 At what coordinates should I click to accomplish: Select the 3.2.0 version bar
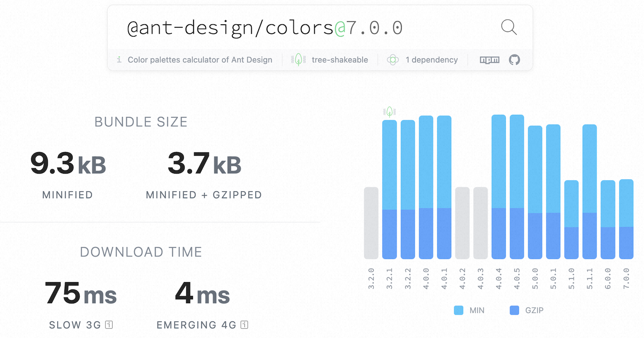[371, 223]
